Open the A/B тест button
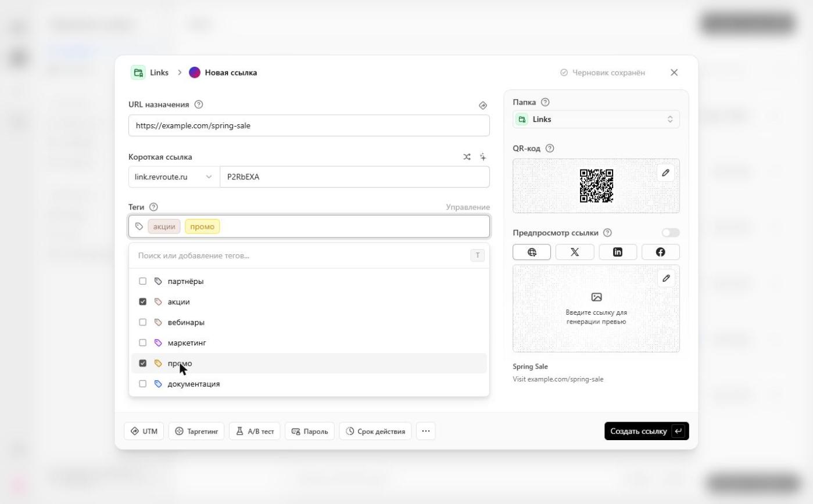This screenshot has width=813, height=504. [255, 431]
